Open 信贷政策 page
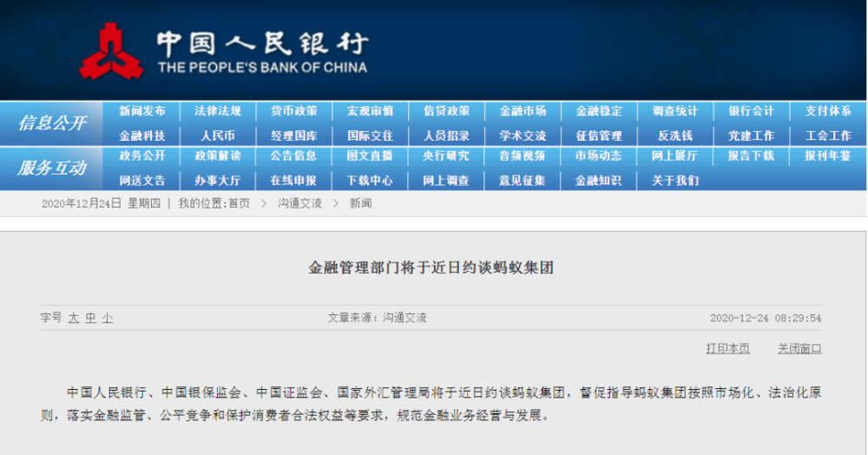The width and height of the screenshot is (868, 455). 447,111
